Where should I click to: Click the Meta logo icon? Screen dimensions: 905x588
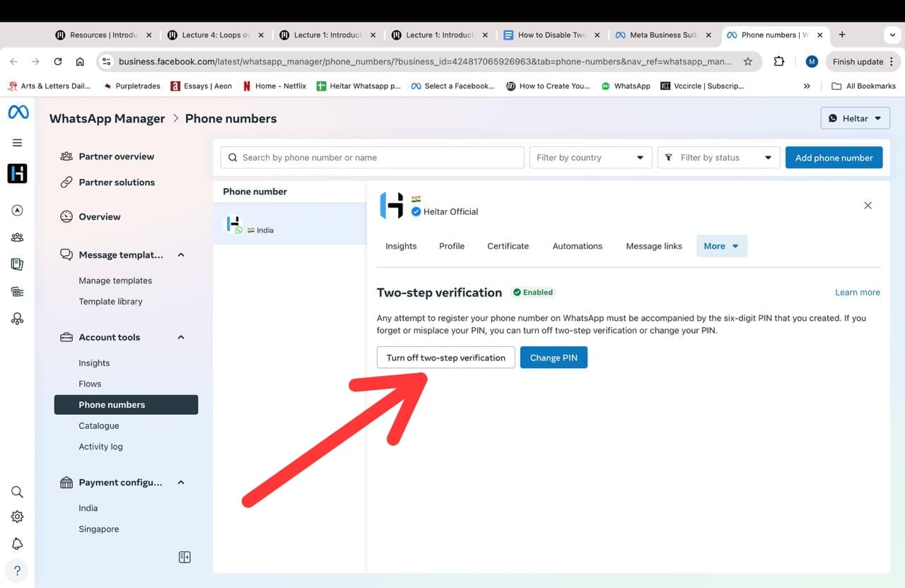tap(18, 112)
